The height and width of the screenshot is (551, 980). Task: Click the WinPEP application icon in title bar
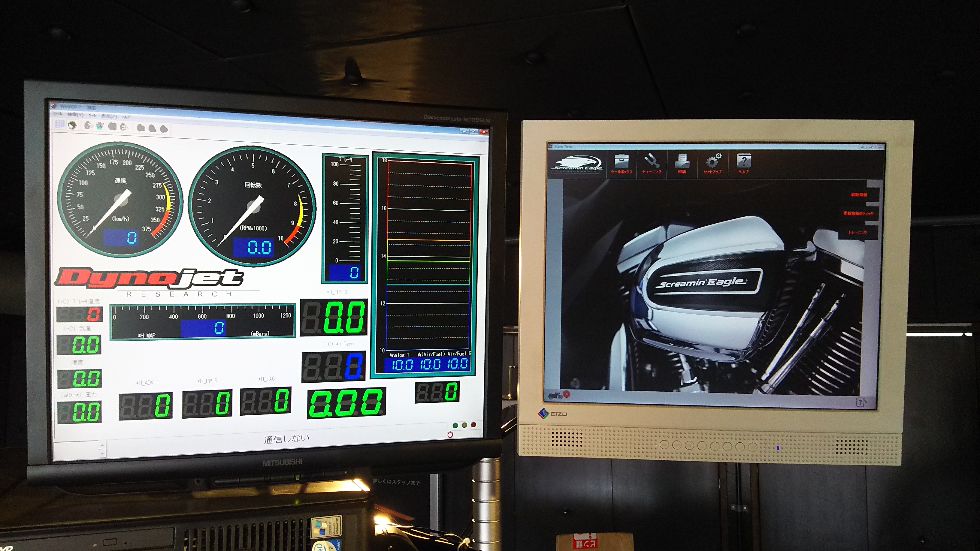(x=54, y=106)
